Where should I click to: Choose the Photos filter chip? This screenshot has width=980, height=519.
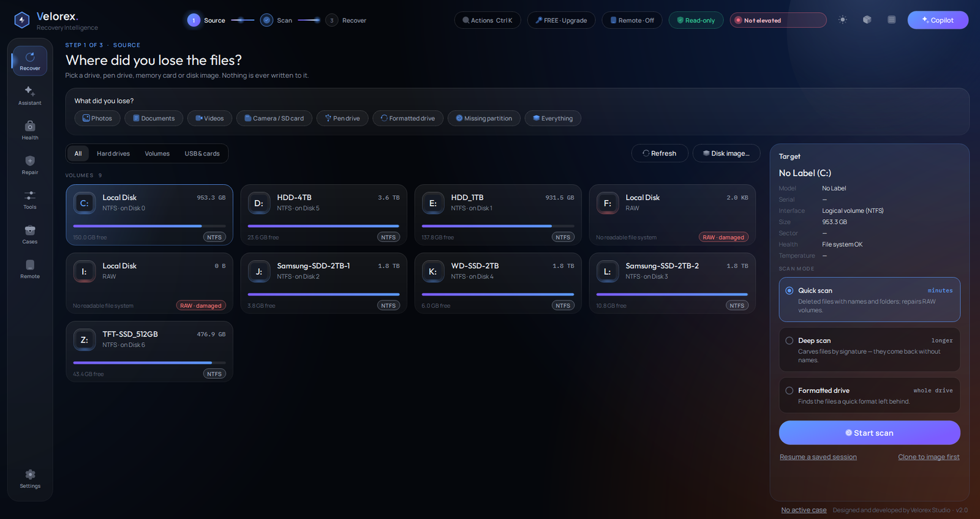97,118
